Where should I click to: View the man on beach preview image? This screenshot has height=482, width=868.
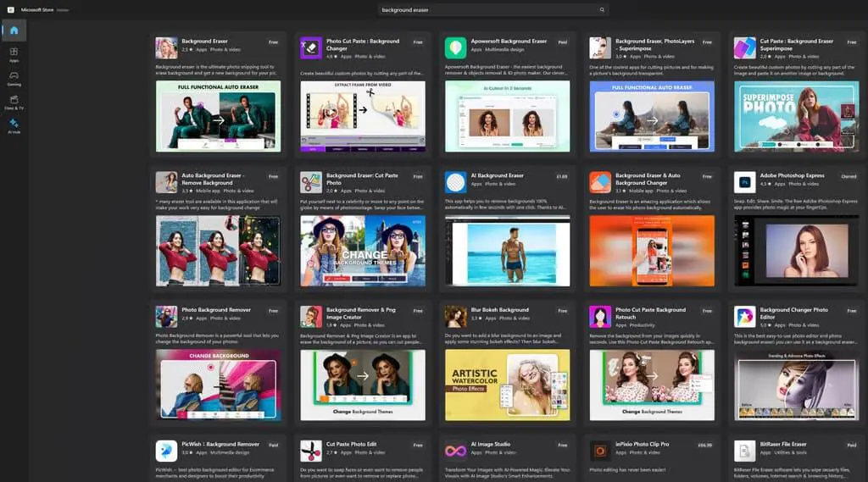pyautogui.click(x=507, y=251)
